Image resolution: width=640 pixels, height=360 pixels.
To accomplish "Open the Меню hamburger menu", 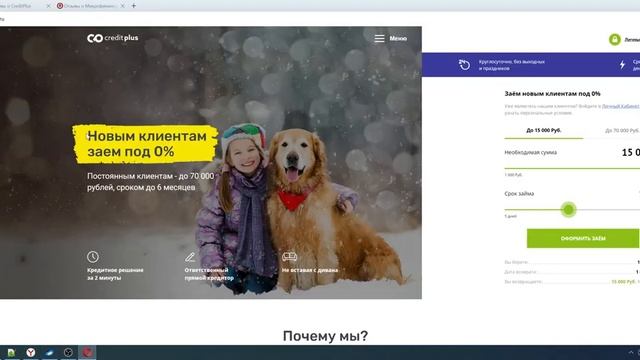I will (391, 38).
